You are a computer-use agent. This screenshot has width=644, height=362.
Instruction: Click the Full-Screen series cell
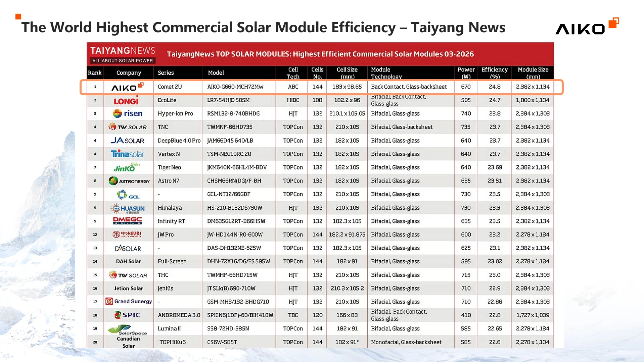[x=172, y=262]
